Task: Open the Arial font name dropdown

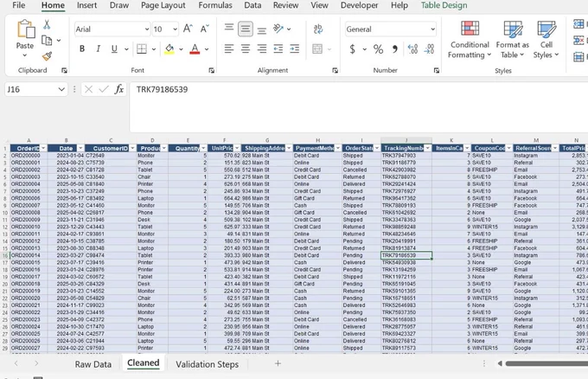Action: [147, 29]
